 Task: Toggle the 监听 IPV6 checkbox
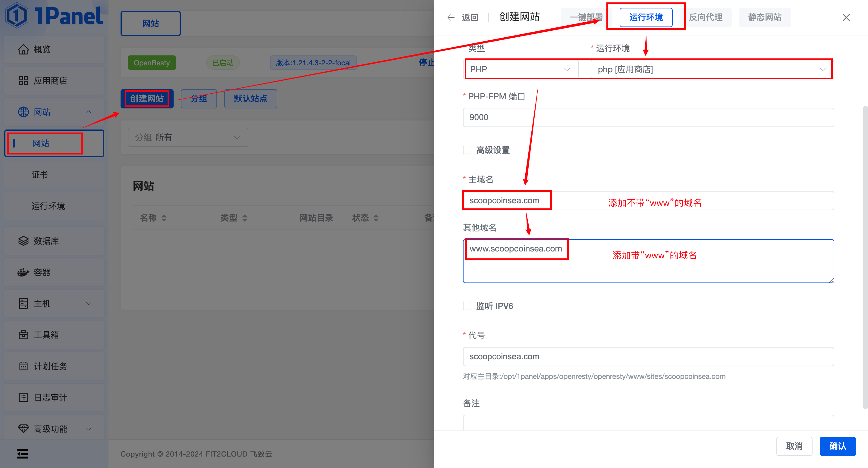(x=468, y=306)
